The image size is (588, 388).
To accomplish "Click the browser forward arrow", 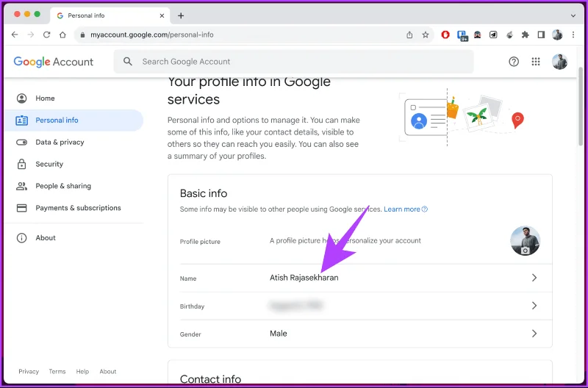I will (x=31, y=35).
